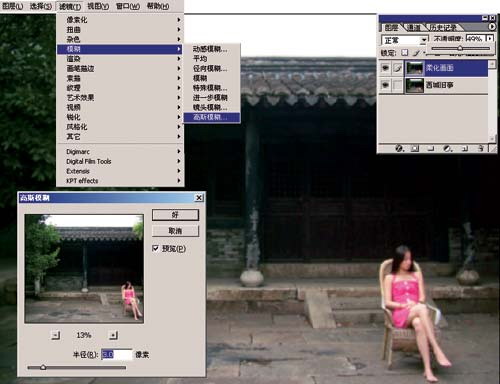Add a layer style from panel bottom
This screenshot has height=384, width=500.
[x=399, y=148]
